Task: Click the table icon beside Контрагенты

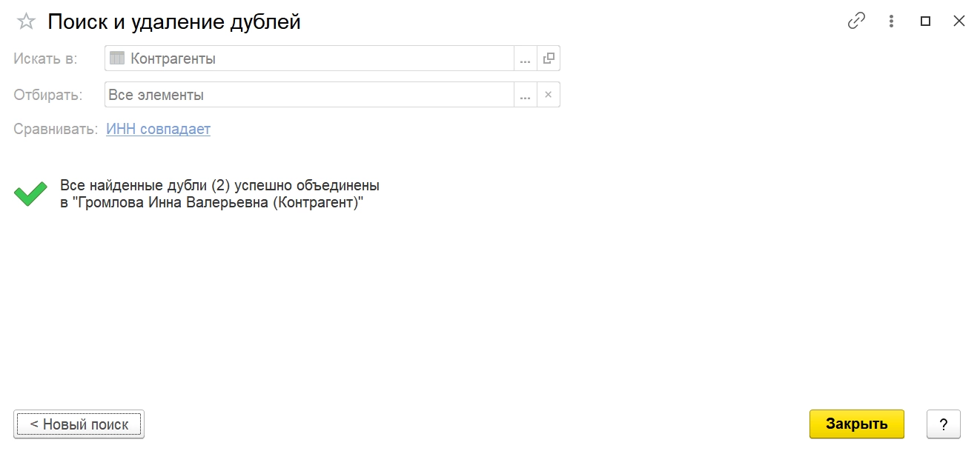Action: tap(117, 58)
